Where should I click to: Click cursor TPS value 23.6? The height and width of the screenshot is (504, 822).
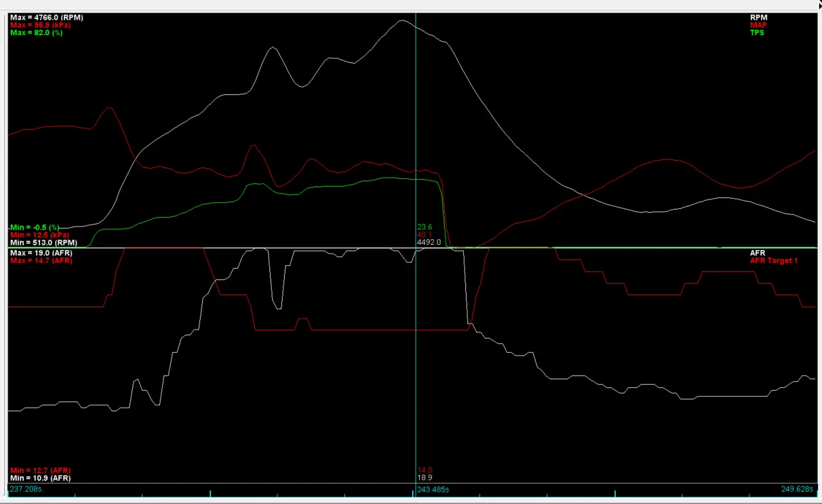coord(425,227)
